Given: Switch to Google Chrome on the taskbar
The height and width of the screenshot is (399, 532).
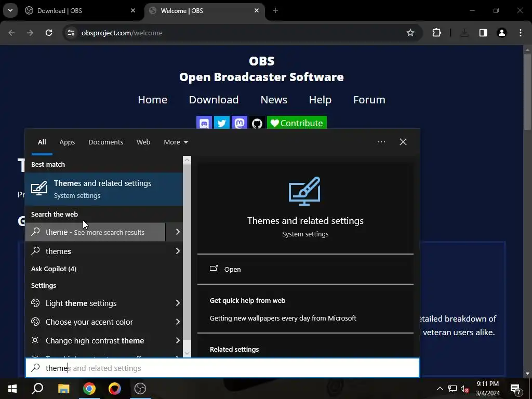Looking at the screenshot, I should (89, 389).
